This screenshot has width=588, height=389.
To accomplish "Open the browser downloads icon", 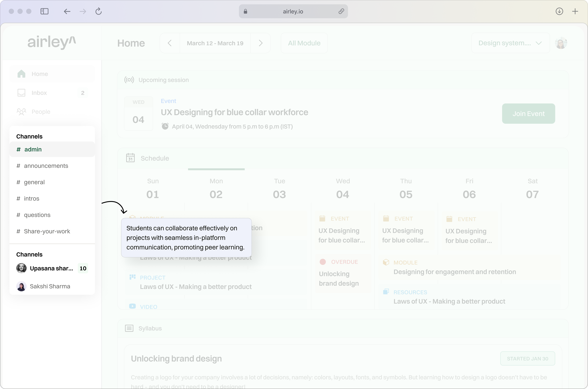I will [559, 11].
